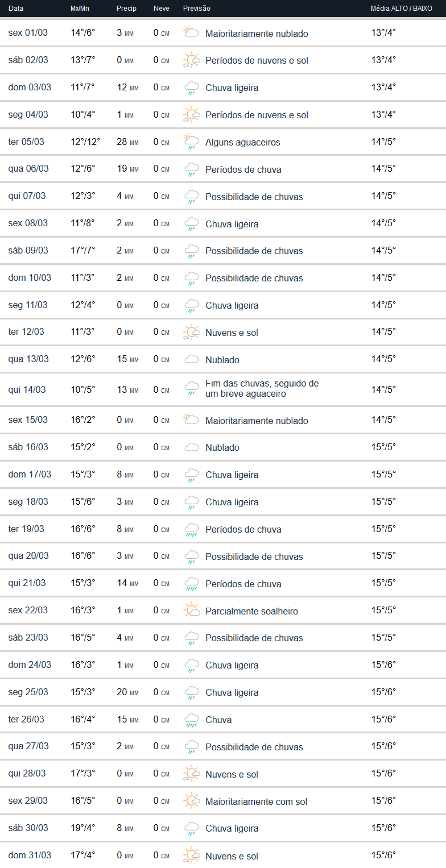The height and width of the screenshot is (868, 446).
Task: Click the heavy rain icon for ter 19/03
Action: click(x=191, y=529)
